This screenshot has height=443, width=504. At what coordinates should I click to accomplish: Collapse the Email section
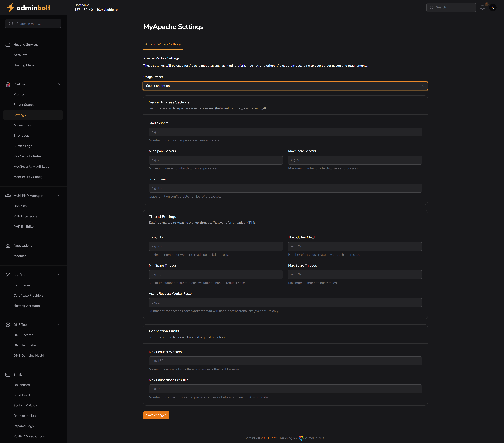tap(59, 374)
